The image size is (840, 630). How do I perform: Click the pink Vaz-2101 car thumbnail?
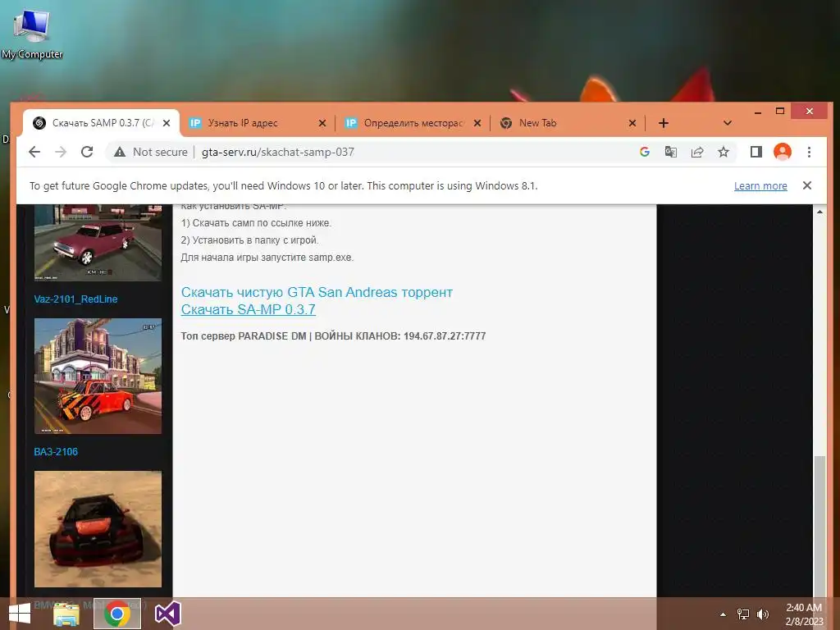[x=98, y=243]
